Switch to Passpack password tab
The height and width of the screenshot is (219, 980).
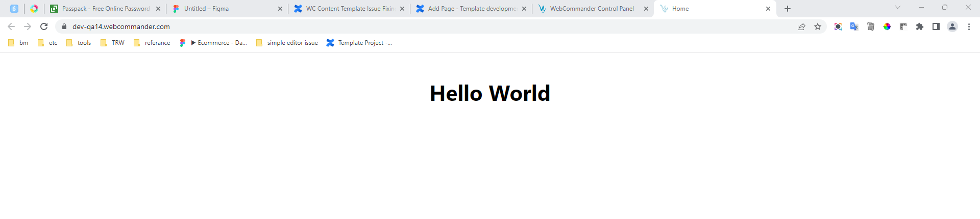(x=106, y=9)
